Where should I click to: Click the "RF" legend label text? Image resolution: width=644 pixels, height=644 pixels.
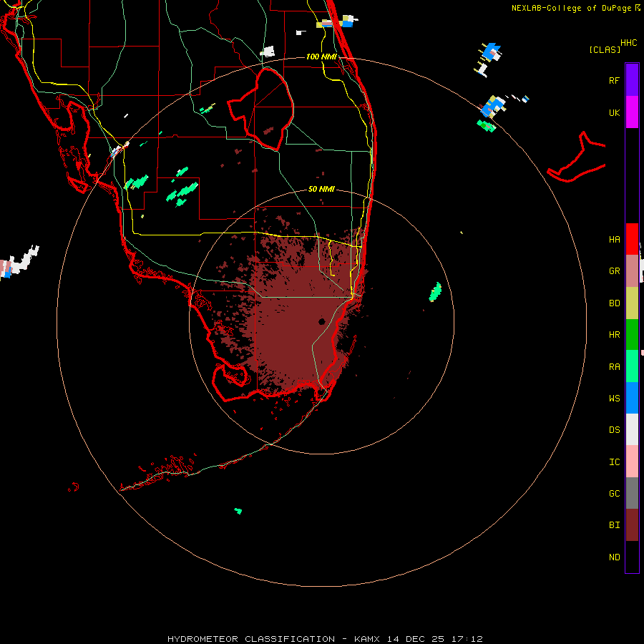(x=614, y=80)
